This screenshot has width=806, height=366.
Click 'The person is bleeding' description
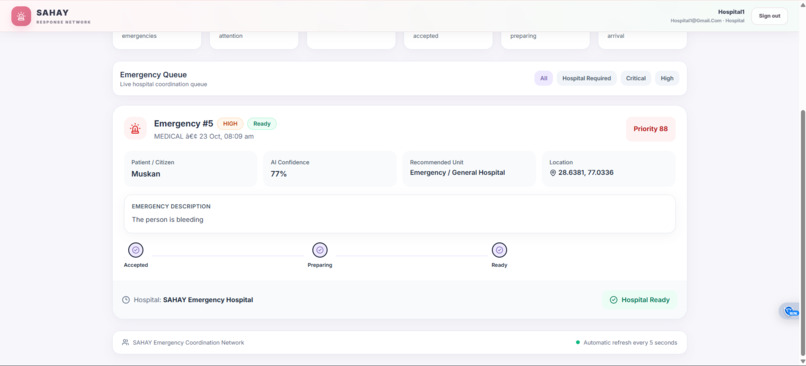tap(168, 219)
